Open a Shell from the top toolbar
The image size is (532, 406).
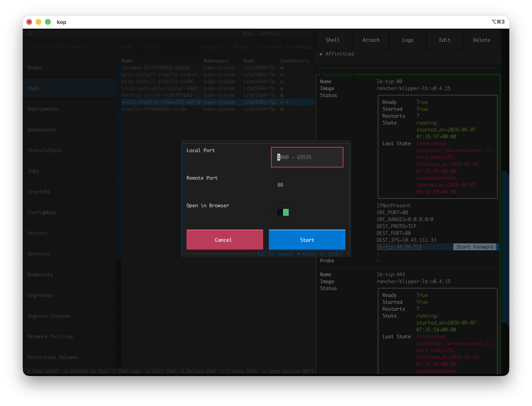[x=332, y=40]
